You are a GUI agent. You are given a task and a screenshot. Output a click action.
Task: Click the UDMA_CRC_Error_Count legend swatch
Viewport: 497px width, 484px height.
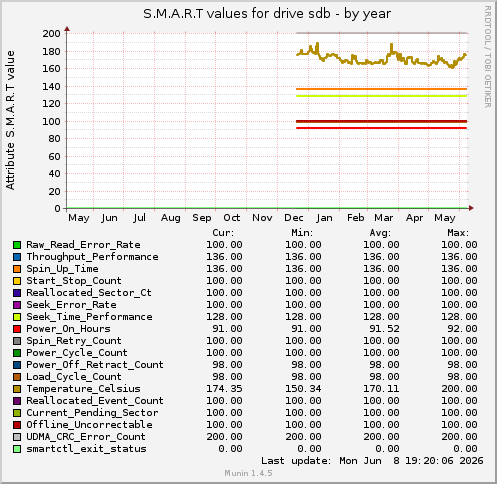17,437
